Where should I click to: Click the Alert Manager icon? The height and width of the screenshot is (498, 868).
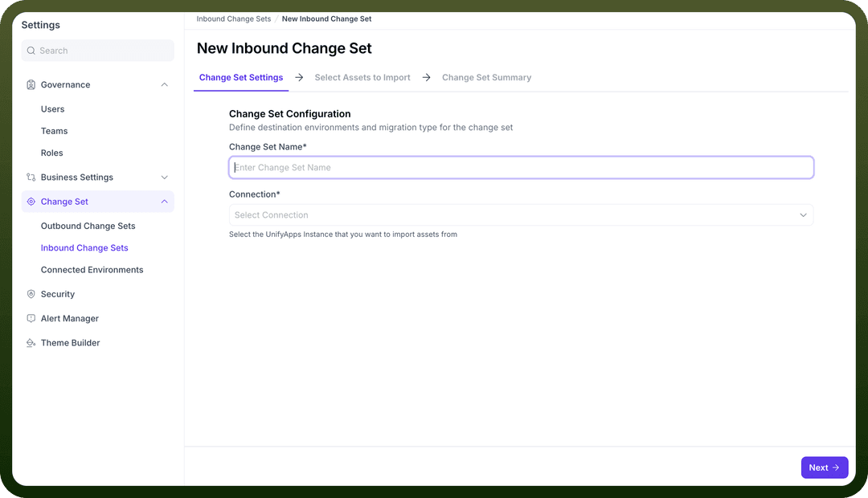coord(31,318)
